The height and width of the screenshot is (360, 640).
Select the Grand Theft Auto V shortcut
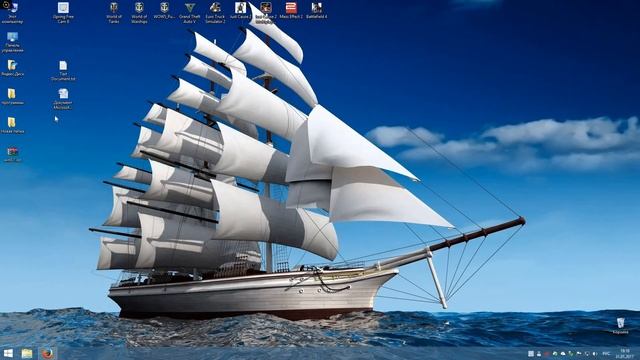point(190,12)
